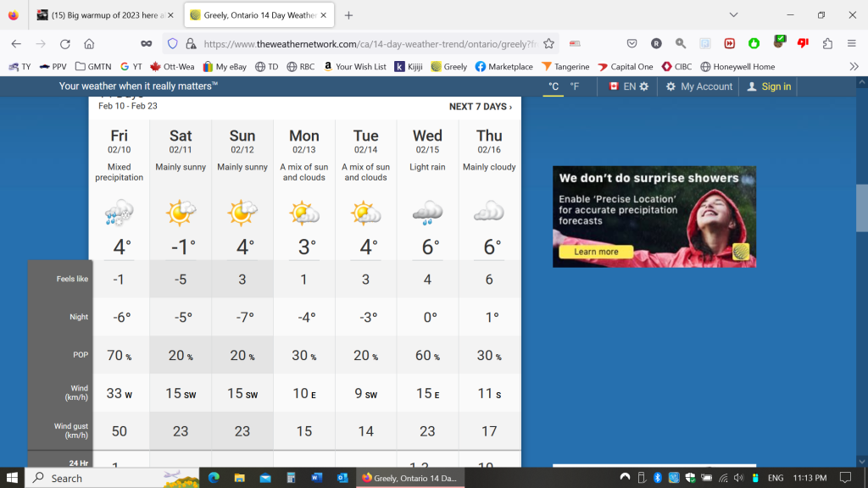The width and height of the screenshot is (868, 488).
Task: Open Microsoft Edge from the taskbar
Action: (214, 478)
